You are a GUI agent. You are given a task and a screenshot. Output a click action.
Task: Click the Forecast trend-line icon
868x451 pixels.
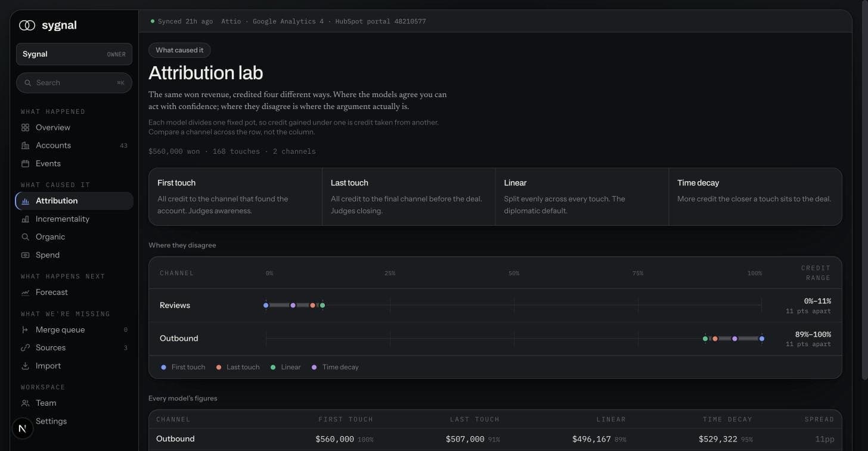pyautogui.click(x=25, y=293)
